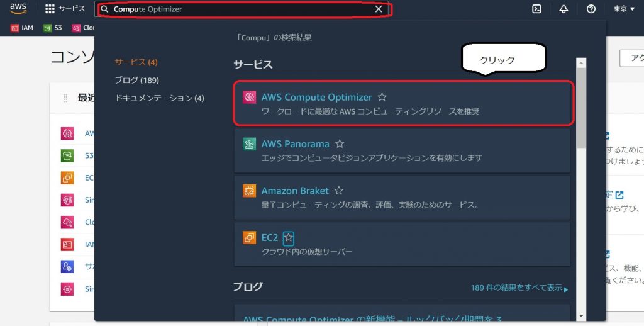Click the Compute Optimizer icon in recently visited

click(67, 133)
